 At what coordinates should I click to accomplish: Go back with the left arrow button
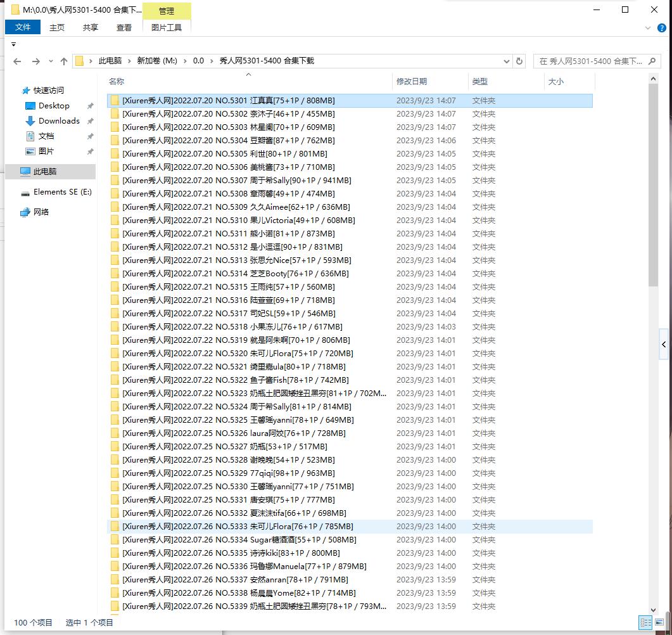17,61
